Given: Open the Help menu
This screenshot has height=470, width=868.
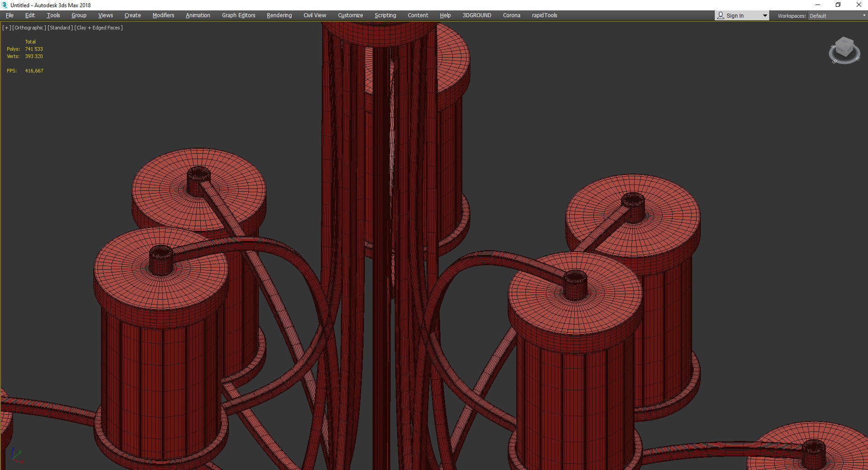Looking at the screenshot, I should (445, 15).
